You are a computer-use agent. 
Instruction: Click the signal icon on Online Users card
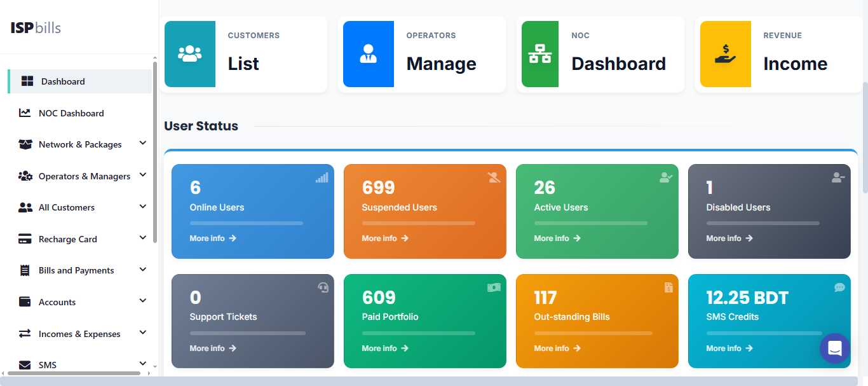pos(322,178)
